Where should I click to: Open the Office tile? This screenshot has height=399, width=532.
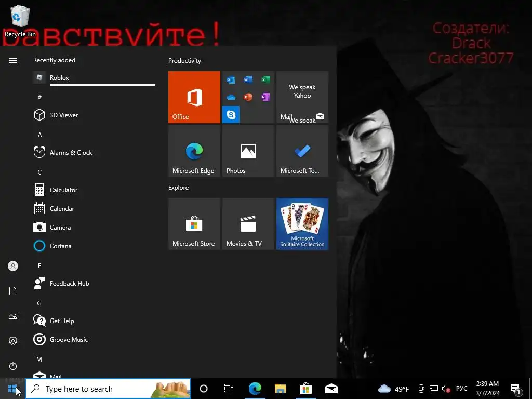194,97
